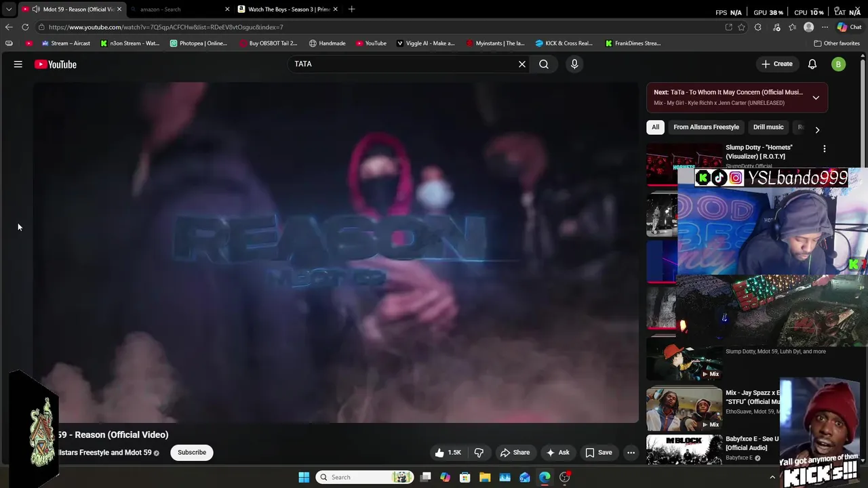Open the YouTube bookmark in favorites bar
The width and height of the screenshot is (868, 488).
pyautogui.click(x=371, y=43)
